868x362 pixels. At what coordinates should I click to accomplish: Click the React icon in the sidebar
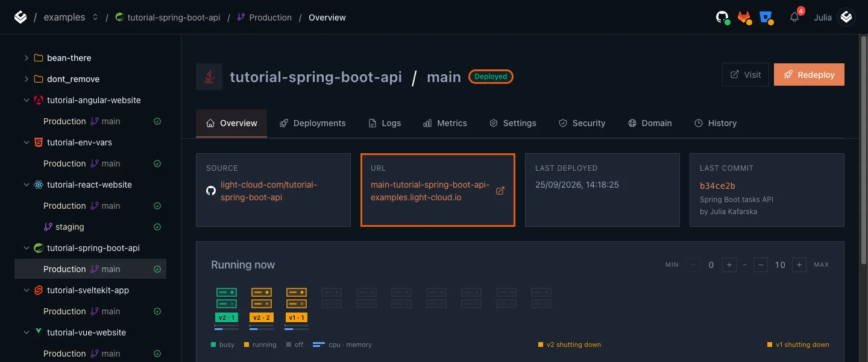pyautogui.click(x=39, y=185)
